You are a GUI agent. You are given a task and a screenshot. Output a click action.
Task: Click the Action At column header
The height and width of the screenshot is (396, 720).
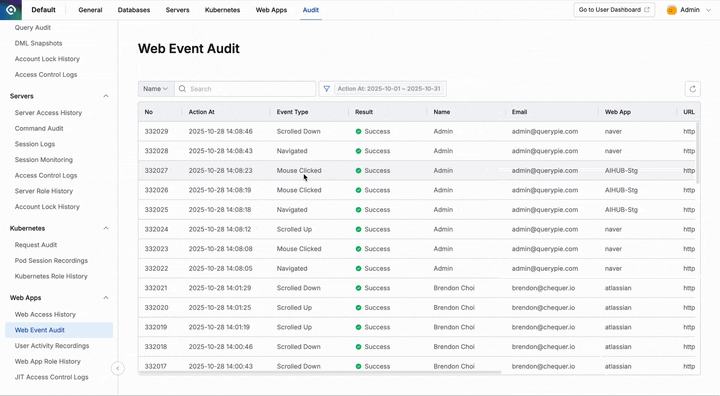(x=202, y=112)
